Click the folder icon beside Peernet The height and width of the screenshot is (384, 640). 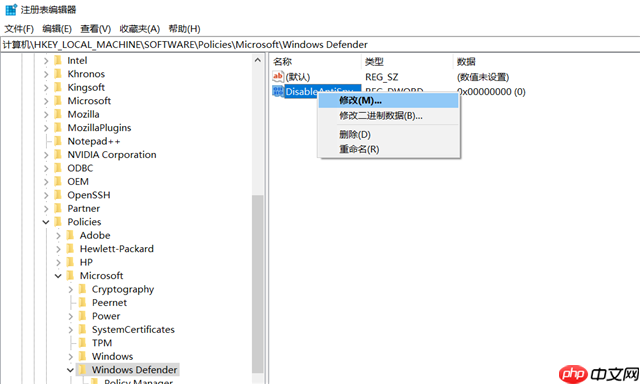[83, 303]
